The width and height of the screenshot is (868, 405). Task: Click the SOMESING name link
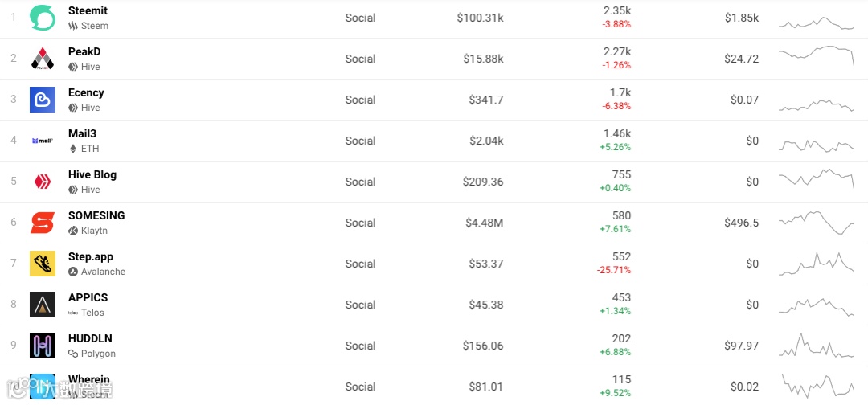click(x=96, y=215)
